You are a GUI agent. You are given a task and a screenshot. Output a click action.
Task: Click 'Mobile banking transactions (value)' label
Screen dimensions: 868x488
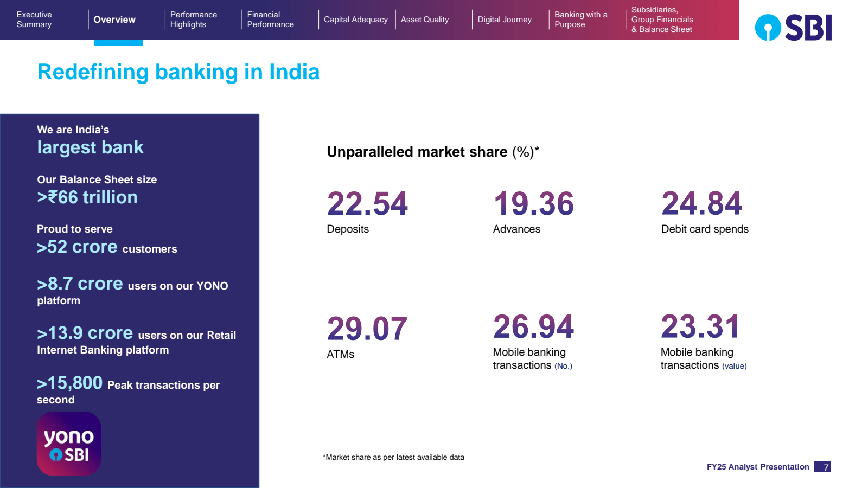[x=704, y=359]
